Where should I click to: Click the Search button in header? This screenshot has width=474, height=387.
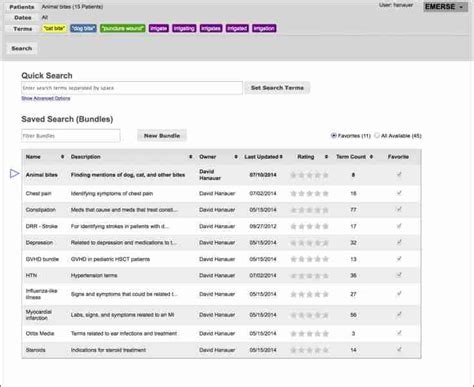pos(22,48)
